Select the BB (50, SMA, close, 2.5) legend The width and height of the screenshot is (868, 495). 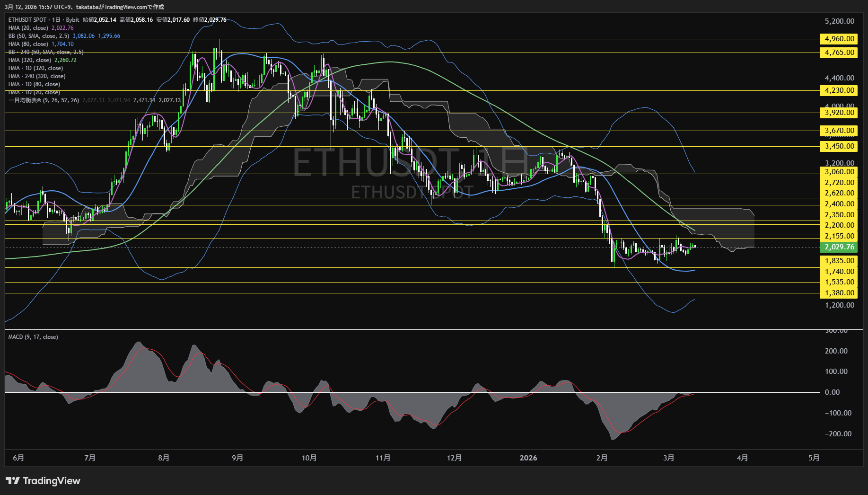coord(39,36)
